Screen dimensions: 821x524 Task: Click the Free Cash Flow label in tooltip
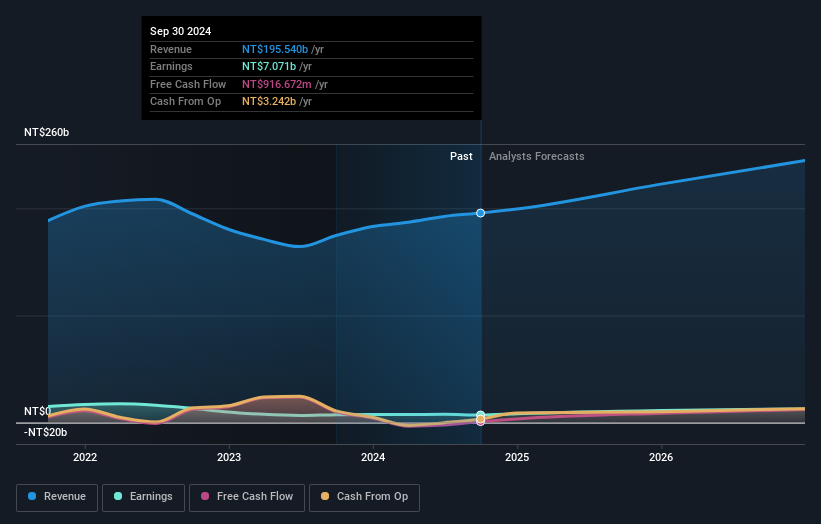coord(188,84)
